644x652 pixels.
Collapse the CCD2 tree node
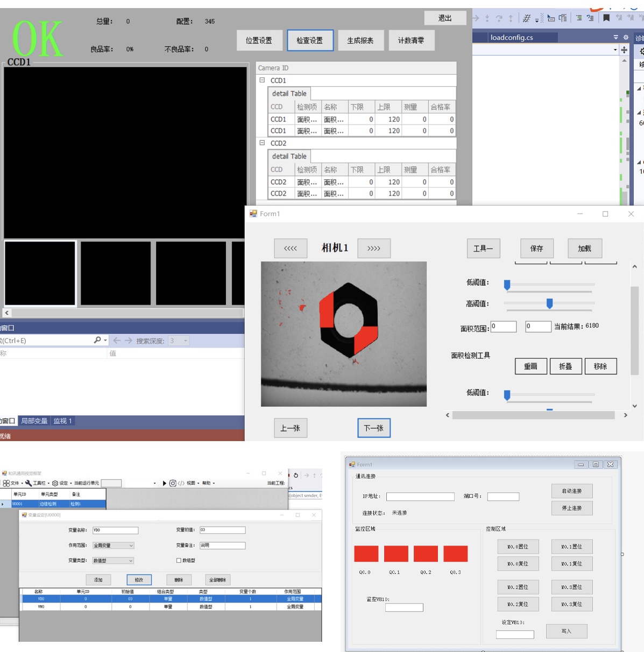coord(263,143)
